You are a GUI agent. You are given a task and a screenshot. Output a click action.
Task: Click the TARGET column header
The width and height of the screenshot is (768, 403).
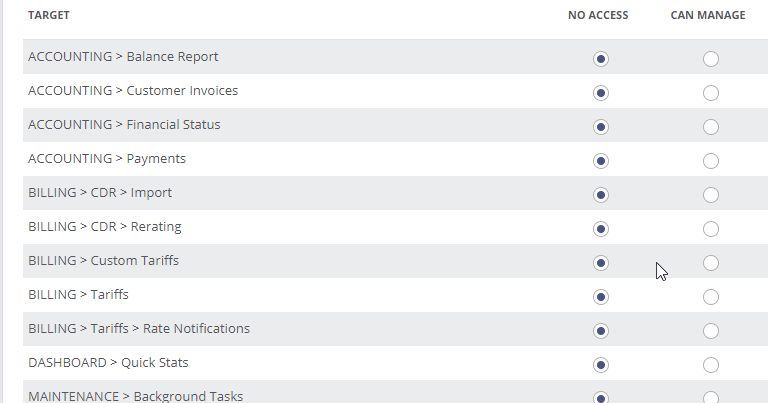(x=49, y=15)
